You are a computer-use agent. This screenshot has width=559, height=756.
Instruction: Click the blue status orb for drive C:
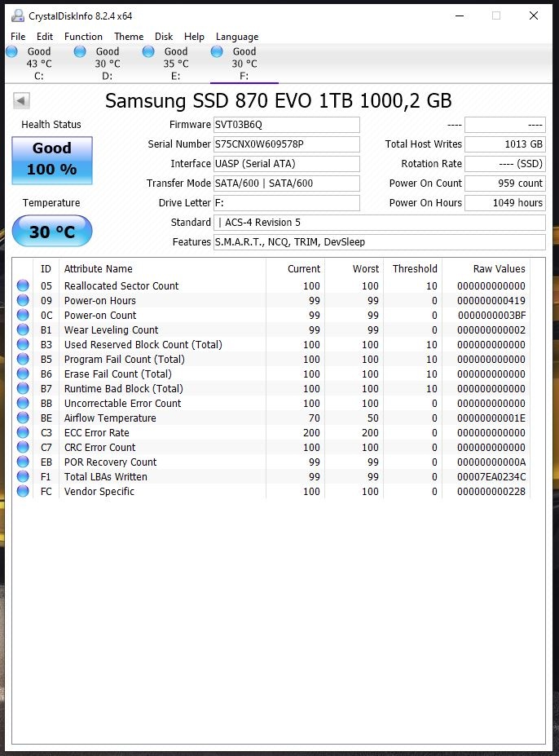12,51
